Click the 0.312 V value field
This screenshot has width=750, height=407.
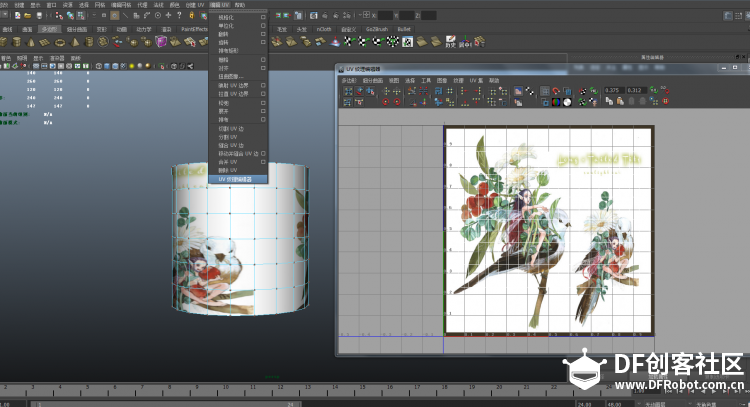click(636, 90)
